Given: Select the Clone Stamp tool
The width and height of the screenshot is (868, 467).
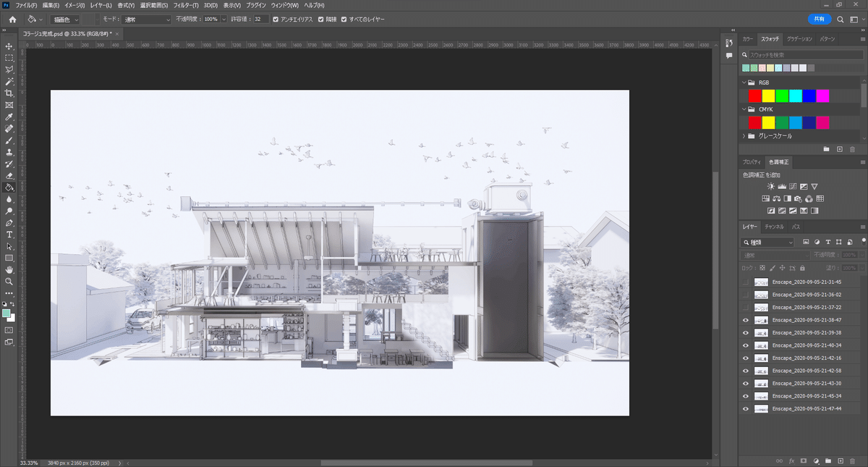Looking at the screenshot, I should click(x=9, y=152).
